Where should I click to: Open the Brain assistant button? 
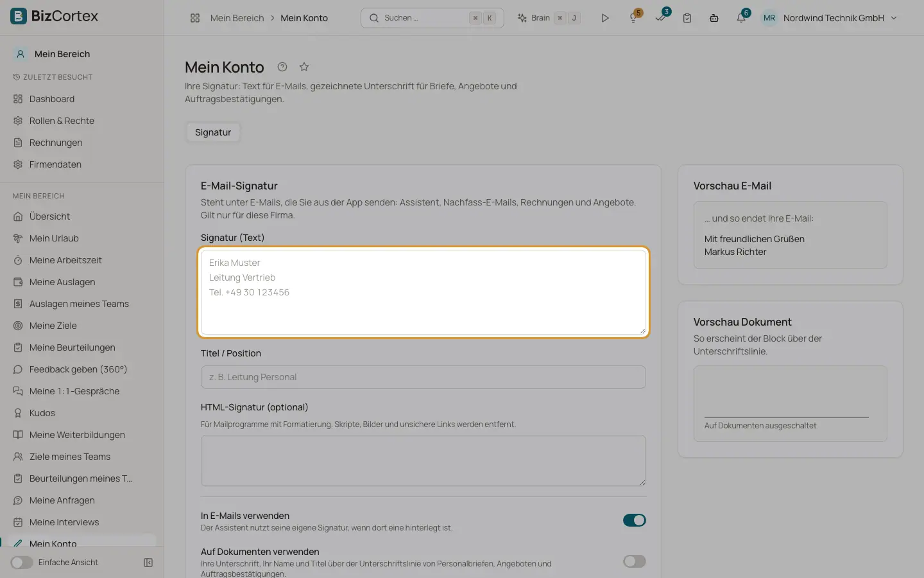coord(549,18)
